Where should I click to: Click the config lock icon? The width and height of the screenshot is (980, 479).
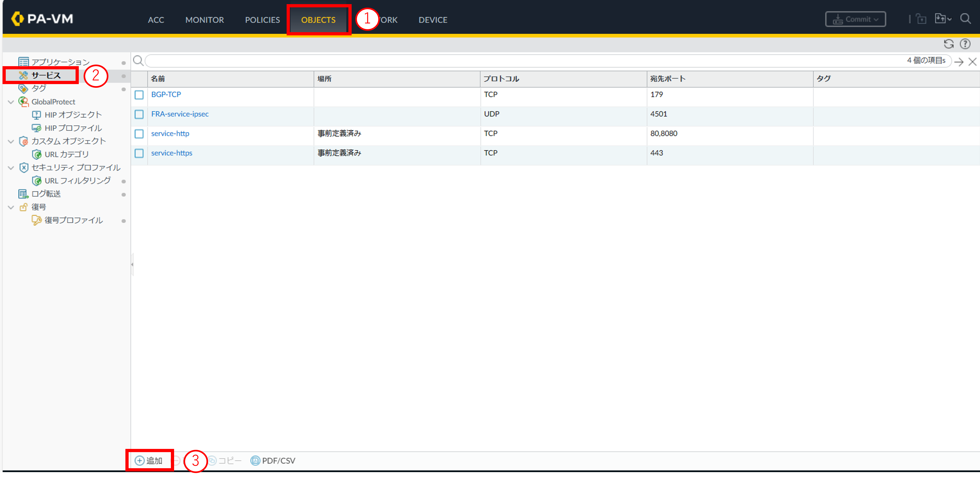921,19
